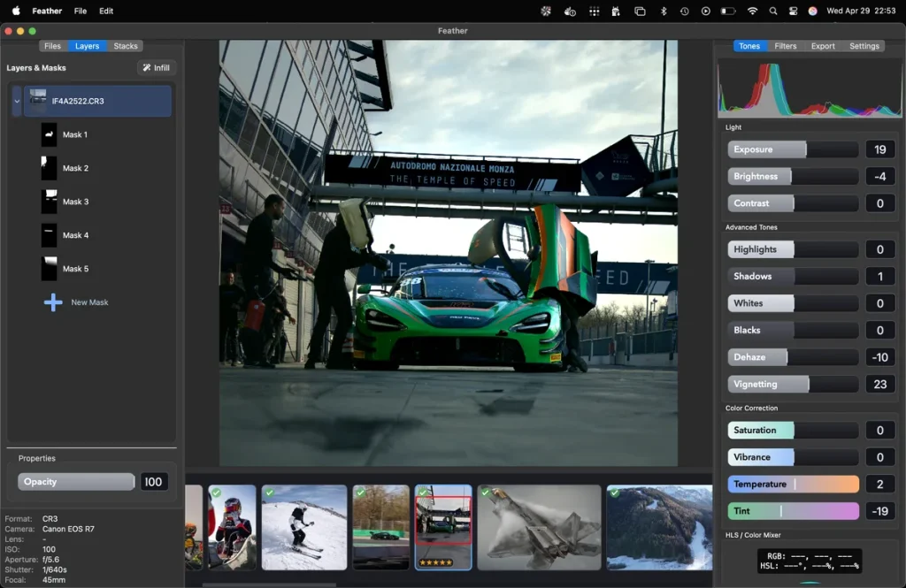Click the Whites slider
906x588 pixels.
[793, 303]
